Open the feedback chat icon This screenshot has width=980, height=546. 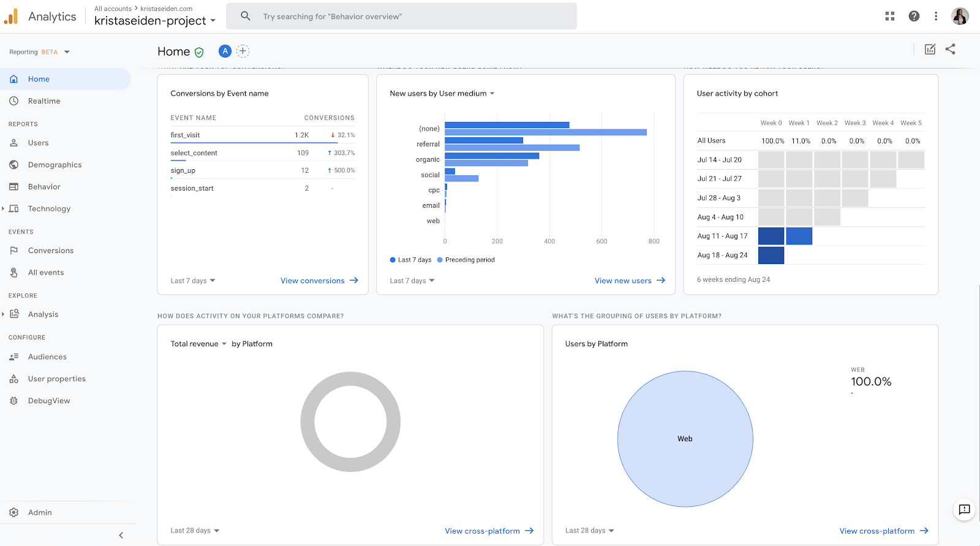pyautogui.click(x=964, y=509)
